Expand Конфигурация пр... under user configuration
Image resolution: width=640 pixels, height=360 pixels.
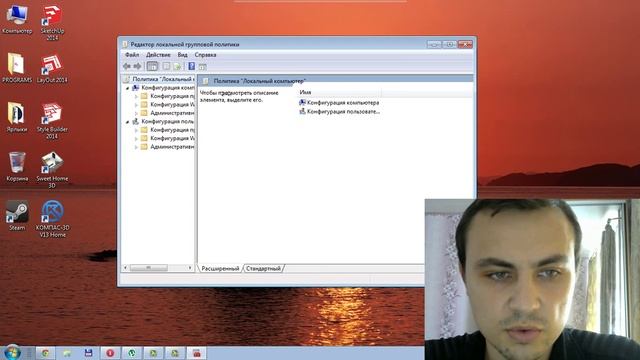[x=136, y=130]
